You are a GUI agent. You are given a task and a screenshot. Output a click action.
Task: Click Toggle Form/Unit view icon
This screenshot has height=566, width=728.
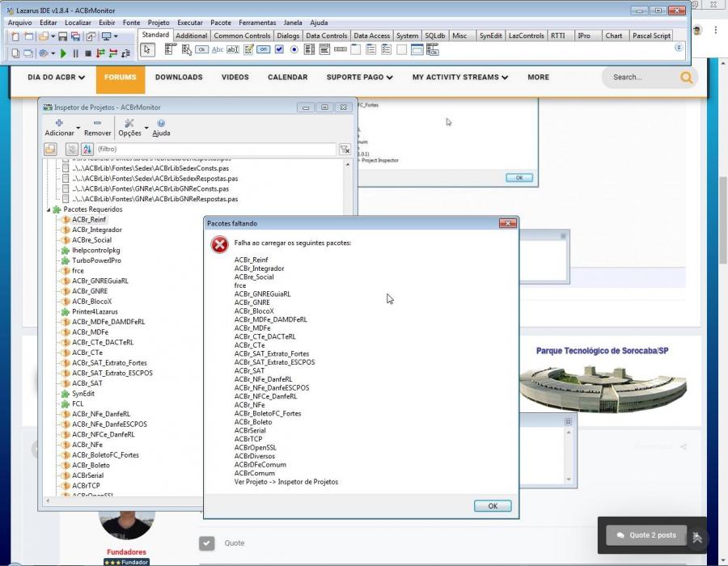[x=91, y=36]
